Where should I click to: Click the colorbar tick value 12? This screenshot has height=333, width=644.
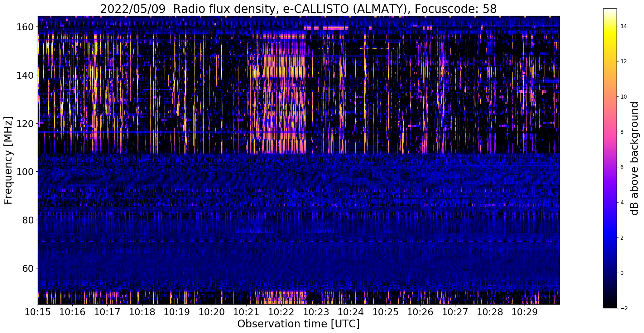tap(624, 61)
